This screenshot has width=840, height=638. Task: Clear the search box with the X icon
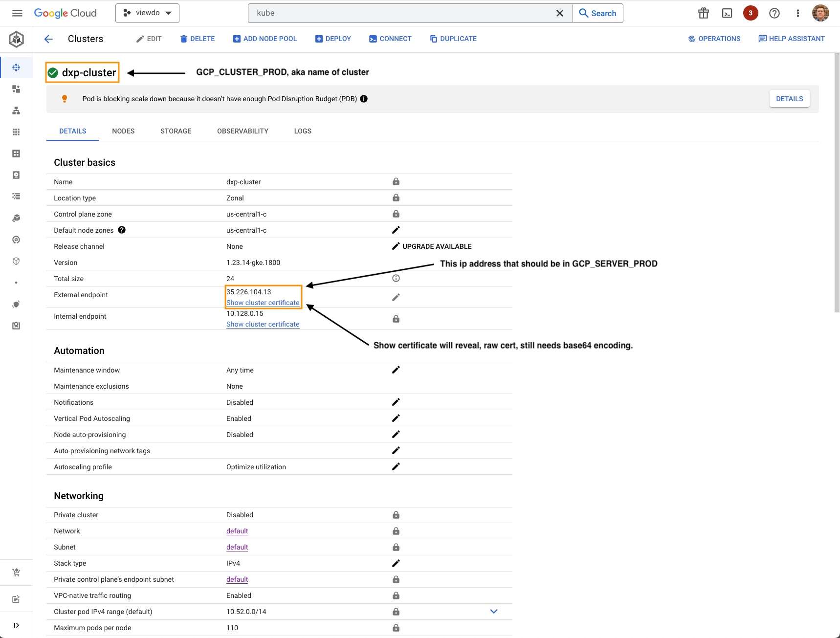[x=560, y=13]
